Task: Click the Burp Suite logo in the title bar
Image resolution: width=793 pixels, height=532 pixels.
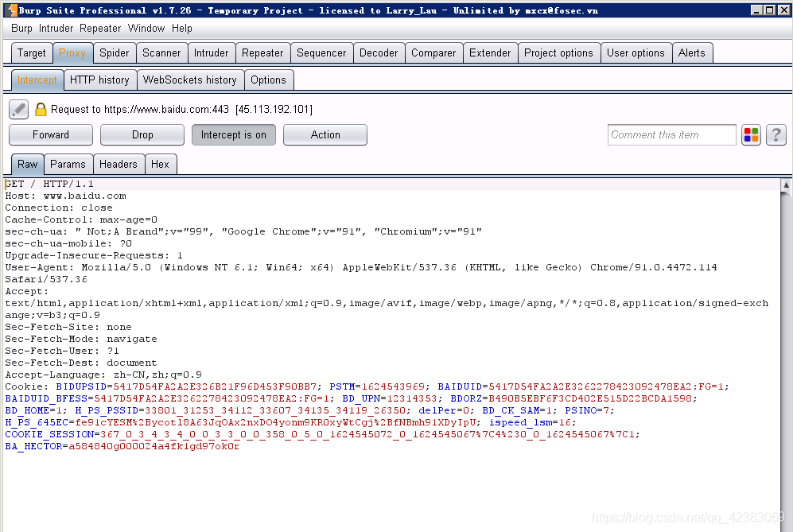Action: [12, 10]
